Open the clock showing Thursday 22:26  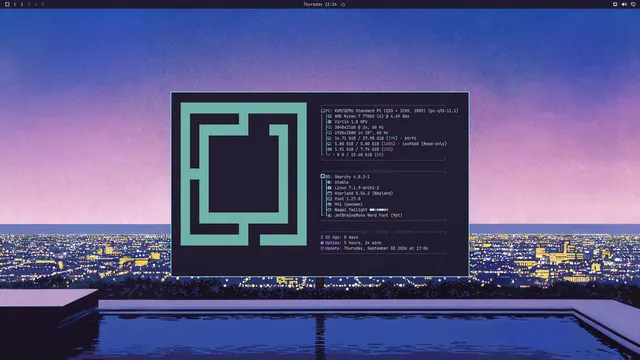(320, 4)
